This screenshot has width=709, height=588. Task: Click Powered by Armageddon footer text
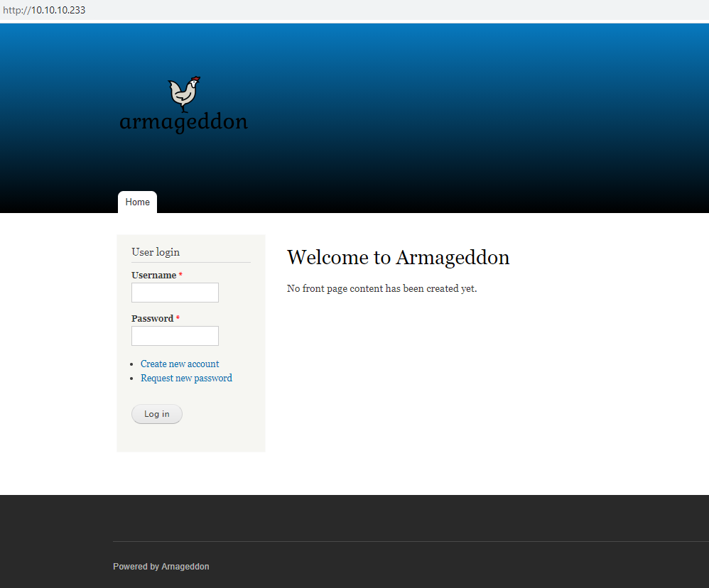point(161,567)
